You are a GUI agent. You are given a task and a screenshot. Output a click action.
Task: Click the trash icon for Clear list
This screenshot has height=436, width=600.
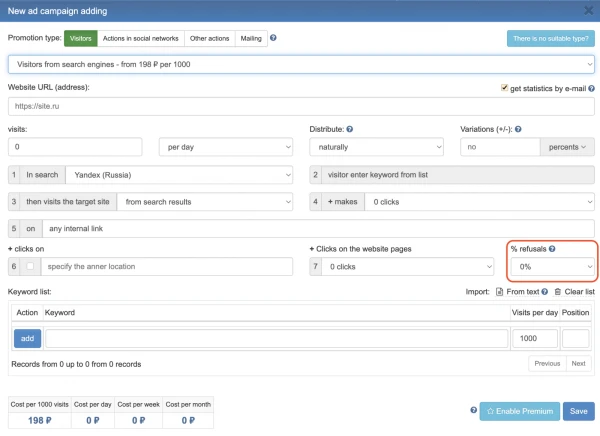tap(558, 292)
